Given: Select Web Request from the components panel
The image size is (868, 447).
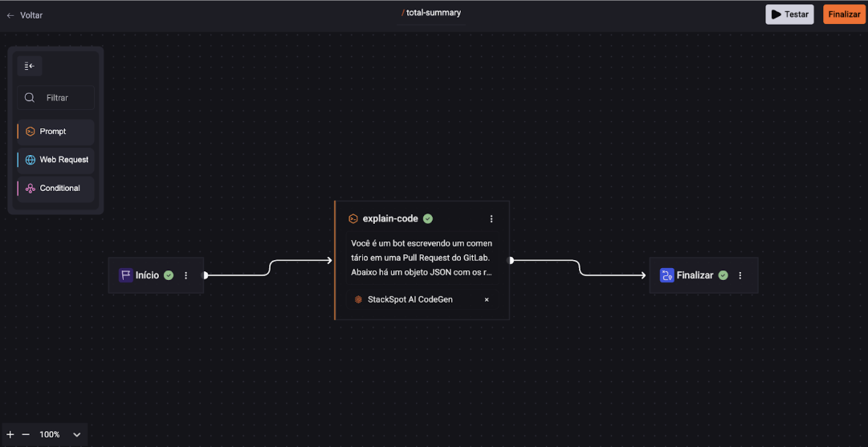Looking at the screenshot, I should 55,160.
